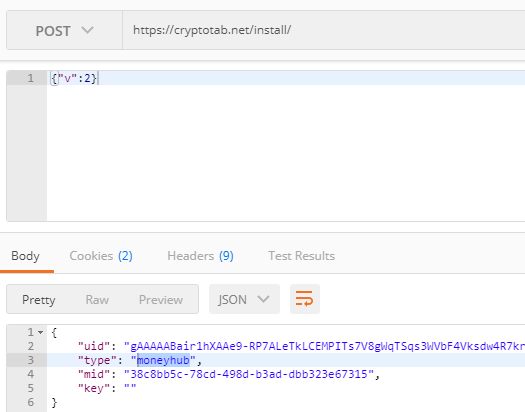525x412 pixels.
Task: Select the Test Results tab
Action: [x=301, y=256]
